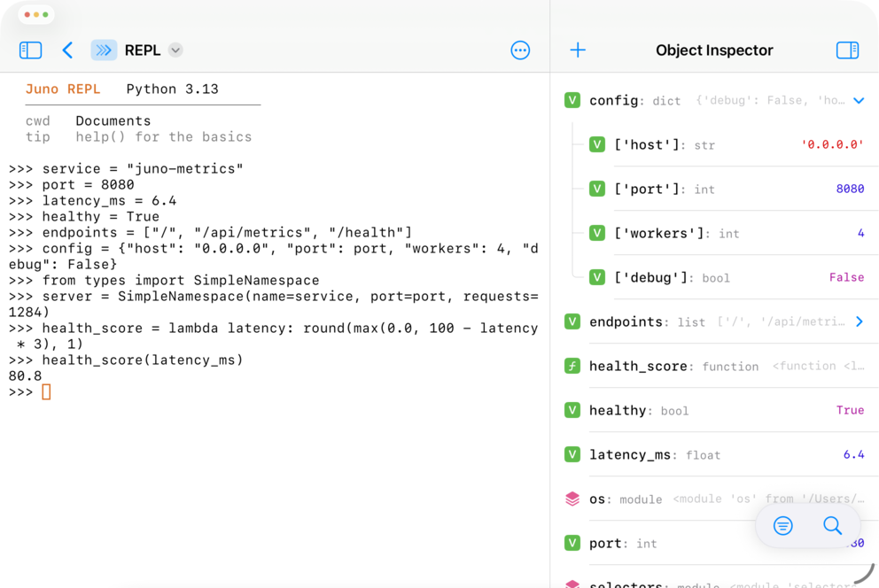Select the 'Python 3.13' header label
The width and height of the screenshot is (879, 588).
coord(172,89)
